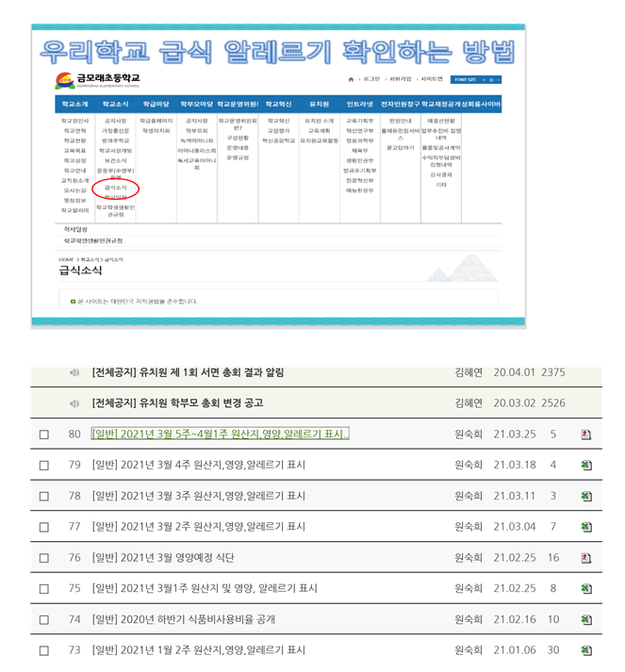
Task: Select 학부모회 in the 학부모마당 submenu
Action: 197,131
